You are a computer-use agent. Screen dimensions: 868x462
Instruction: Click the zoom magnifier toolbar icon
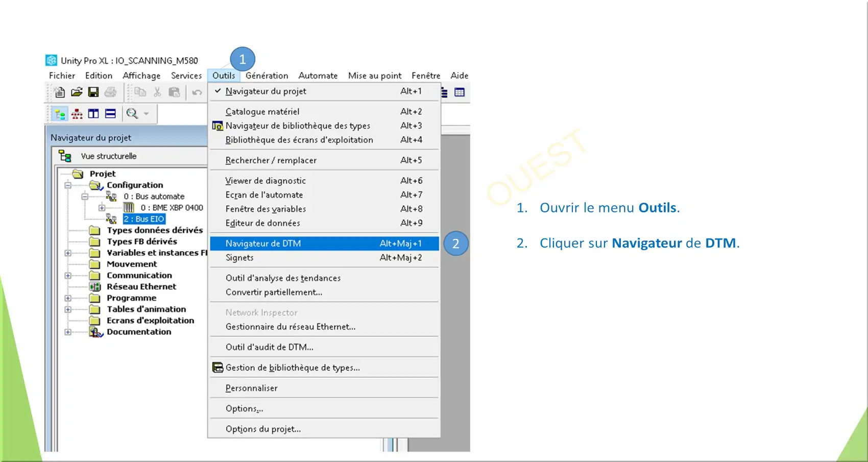click(132, 114)
